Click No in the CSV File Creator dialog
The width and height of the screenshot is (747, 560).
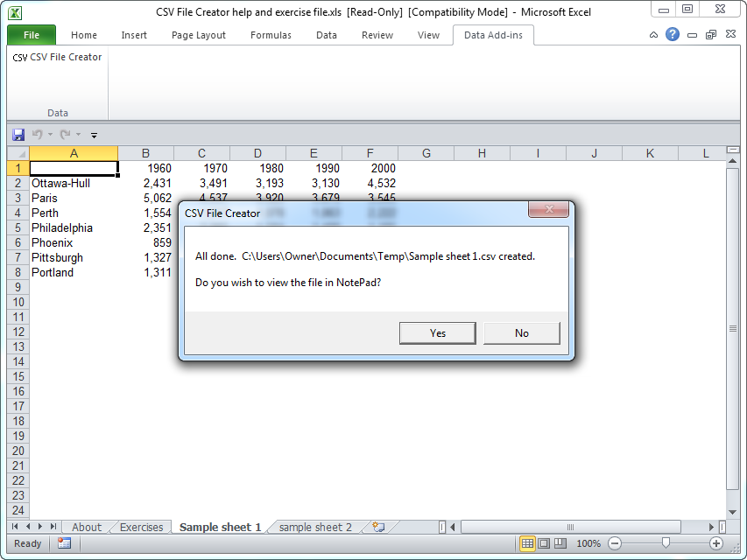522,332
